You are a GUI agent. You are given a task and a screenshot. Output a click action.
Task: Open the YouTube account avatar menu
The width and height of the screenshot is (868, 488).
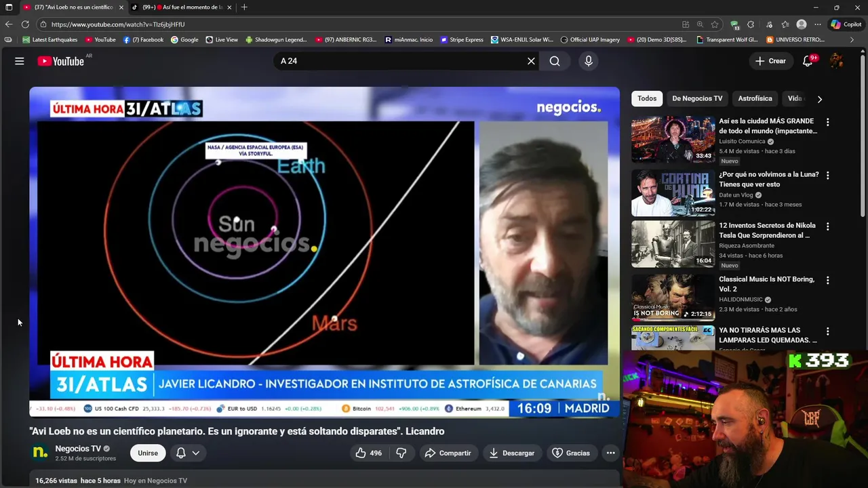click(837, 61)
